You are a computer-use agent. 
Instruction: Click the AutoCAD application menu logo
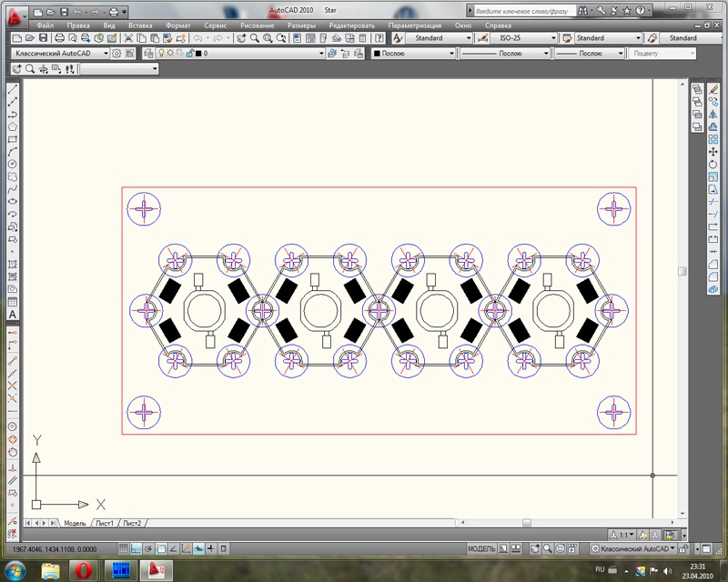(13, 15)
